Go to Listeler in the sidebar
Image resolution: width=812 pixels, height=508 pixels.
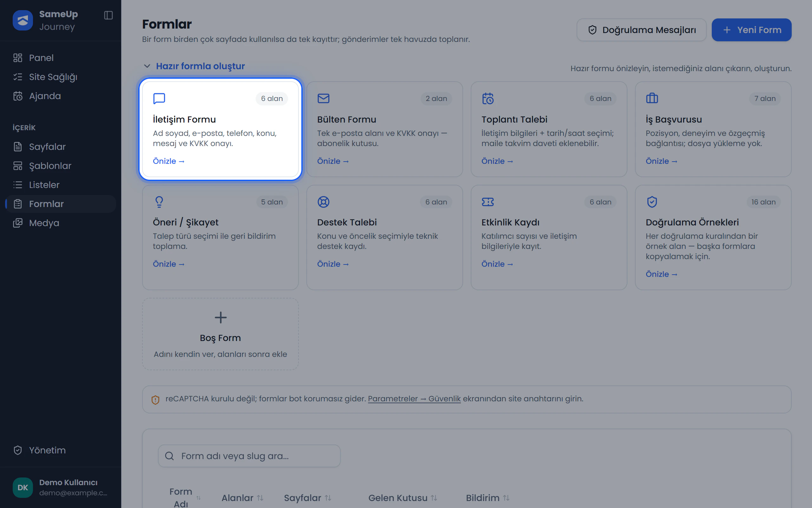[x=61, y=185]
